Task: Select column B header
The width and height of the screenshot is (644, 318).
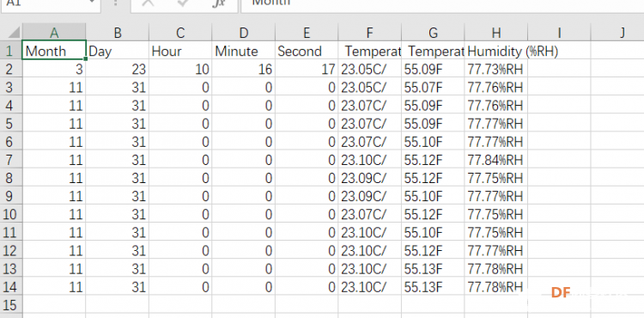Action: (x=118, y=33)
